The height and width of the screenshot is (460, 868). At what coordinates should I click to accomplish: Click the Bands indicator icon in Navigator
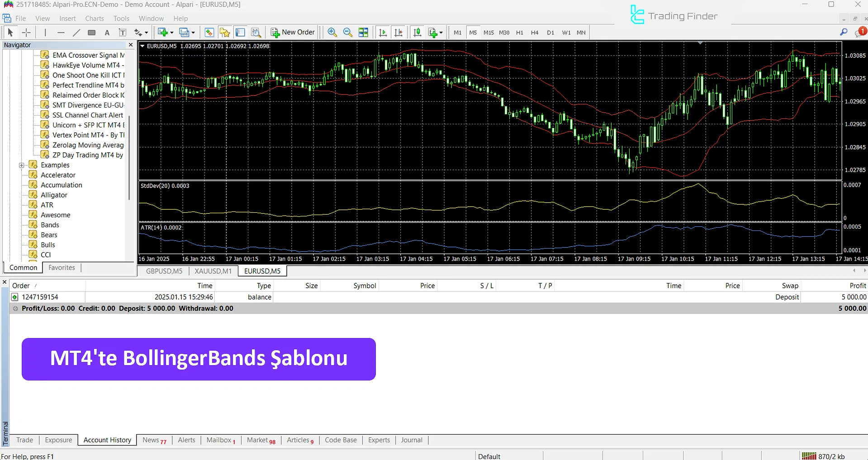pyautogui.click(x=33, y=225)
